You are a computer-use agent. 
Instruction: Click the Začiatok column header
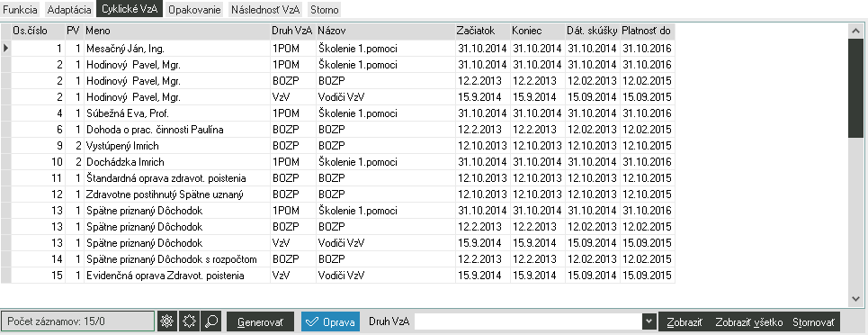[483, 31]
